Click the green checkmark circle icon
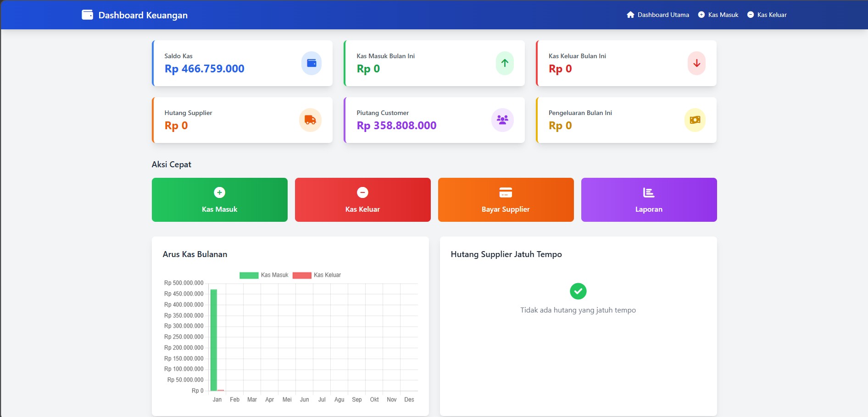Viewport: 868px width, 417px height. pos(578,291)
